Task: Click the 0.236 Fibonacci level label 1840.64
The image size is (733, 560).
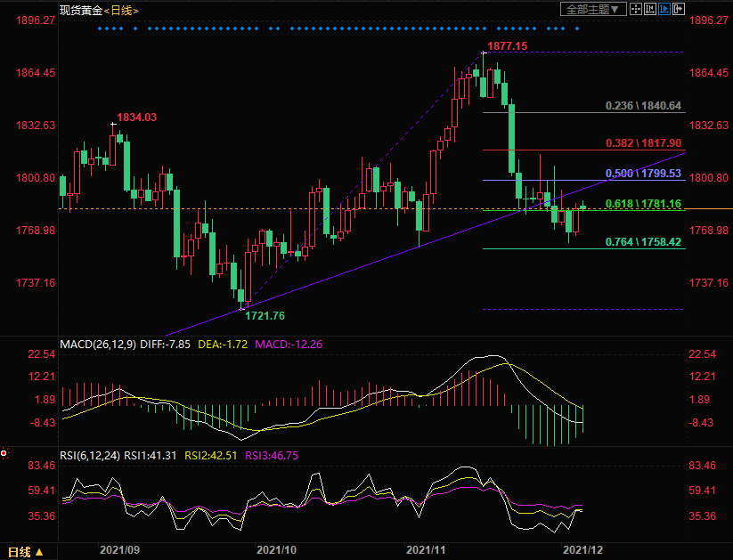Action: 643,106
